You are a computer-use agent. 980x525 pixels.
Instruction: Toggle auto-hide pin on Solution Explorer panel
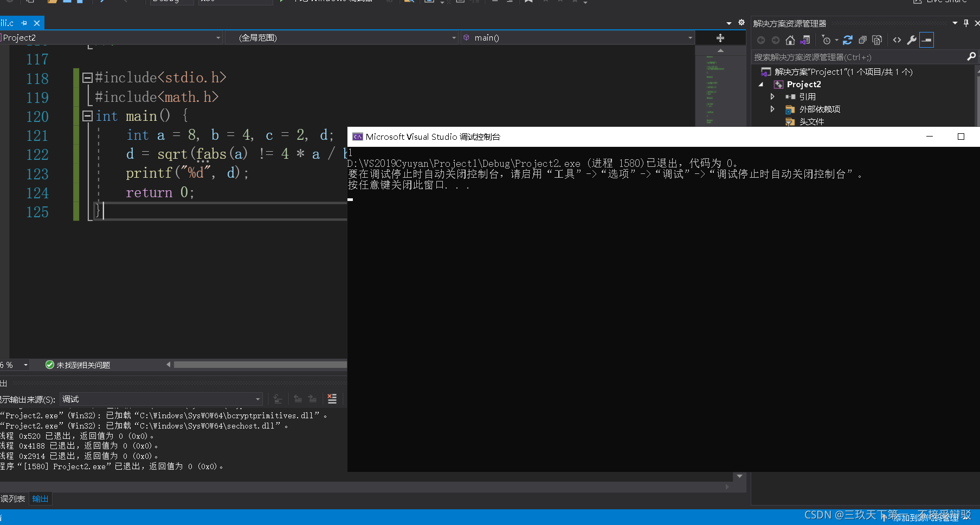pyautogui.click(x=966, y=23)
